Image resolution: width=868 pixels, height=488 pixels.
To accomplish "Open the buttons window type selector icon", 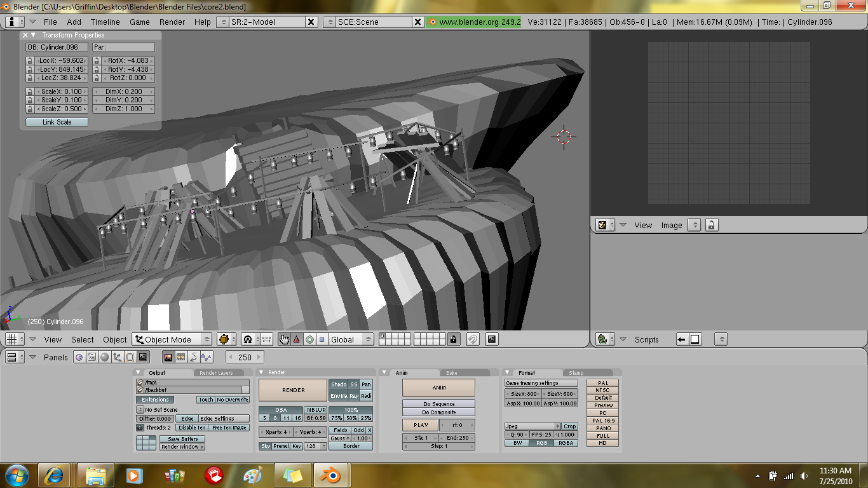I will pos(14,357).
